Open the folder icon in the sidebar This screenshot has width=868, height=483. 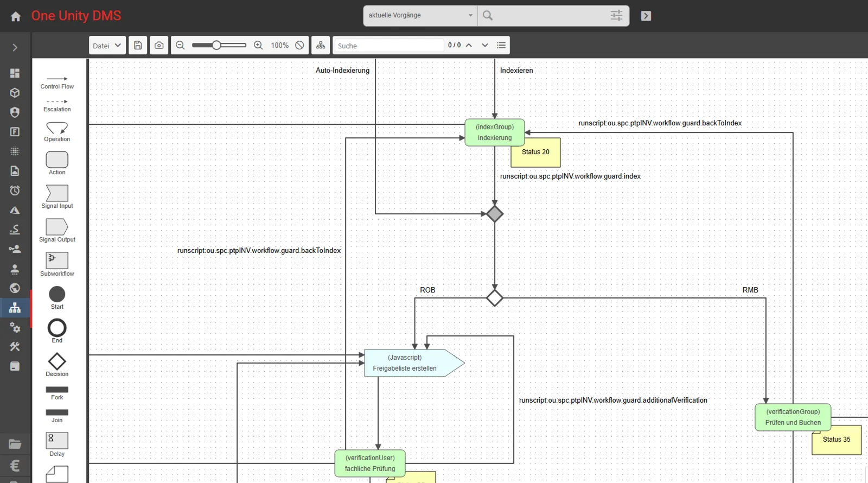pyautogui.click(x=15, y=444)
